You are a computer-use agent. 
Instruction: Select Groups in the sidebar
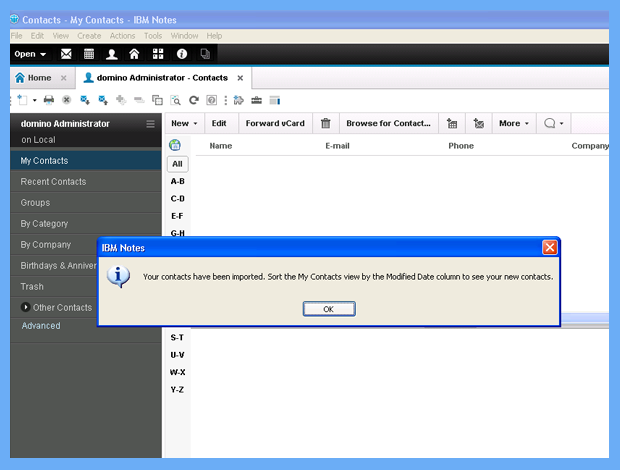(x=86, y=202)
